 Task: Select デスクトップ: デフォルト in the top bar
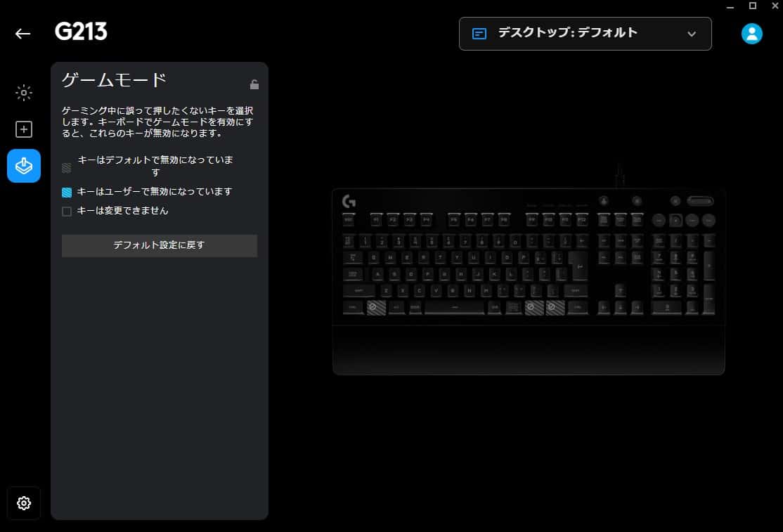click(585, 33)
